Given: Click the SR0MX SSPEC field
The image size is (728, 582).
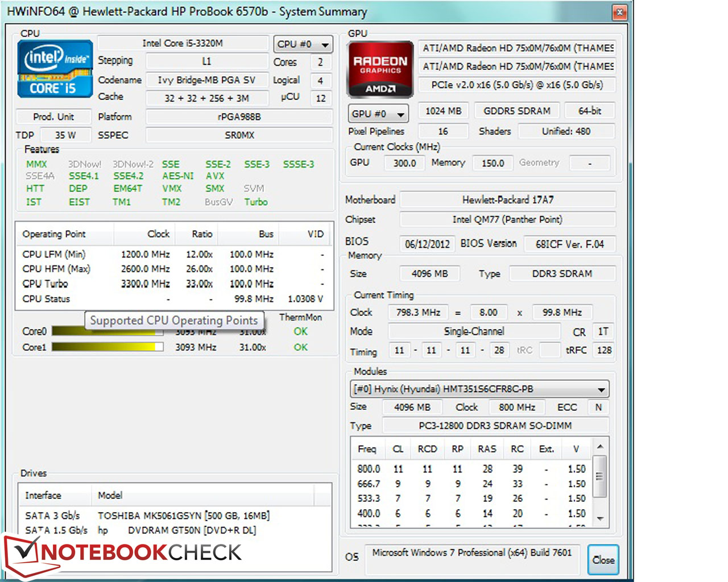Looking at the screenshot, I should pos(239,135).
